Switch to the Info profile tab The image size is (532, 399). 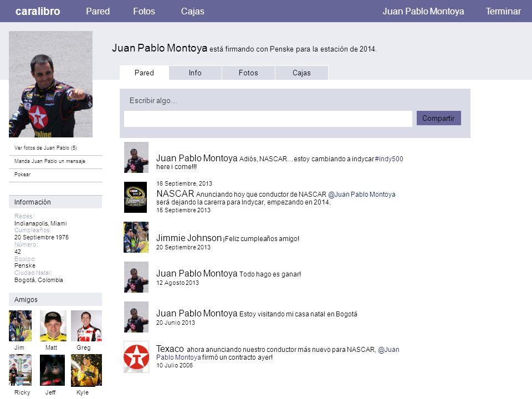pyautogui.click(x=195, y=73)
